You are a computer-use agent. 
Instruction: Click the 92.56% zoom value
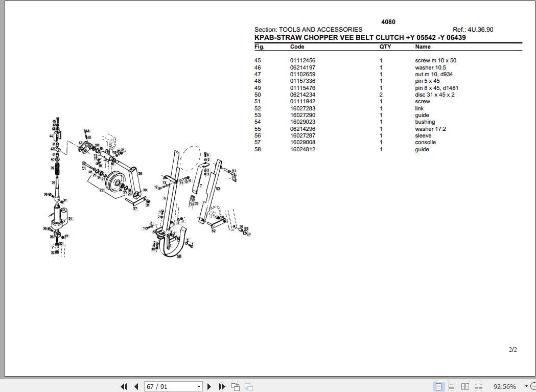point(504,386)
